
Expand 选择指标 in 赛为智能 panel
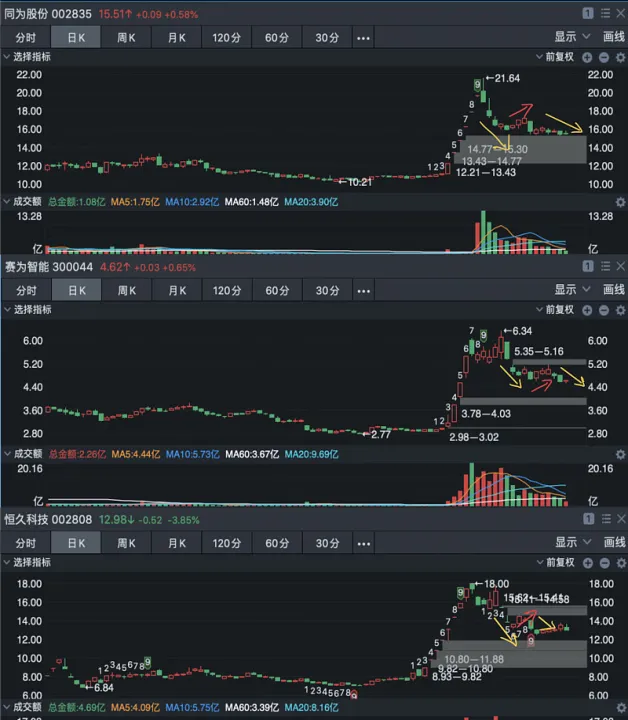(x=28, y=310)
